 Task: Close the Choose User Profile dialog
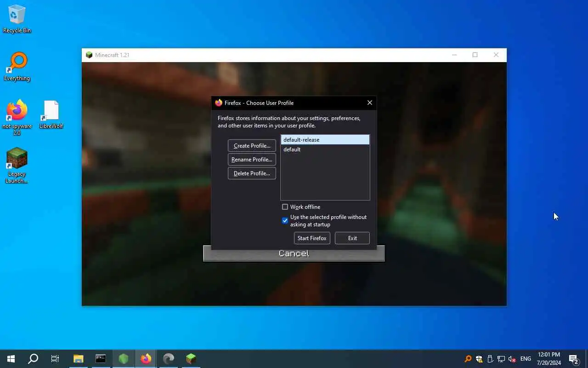(370, 103)
